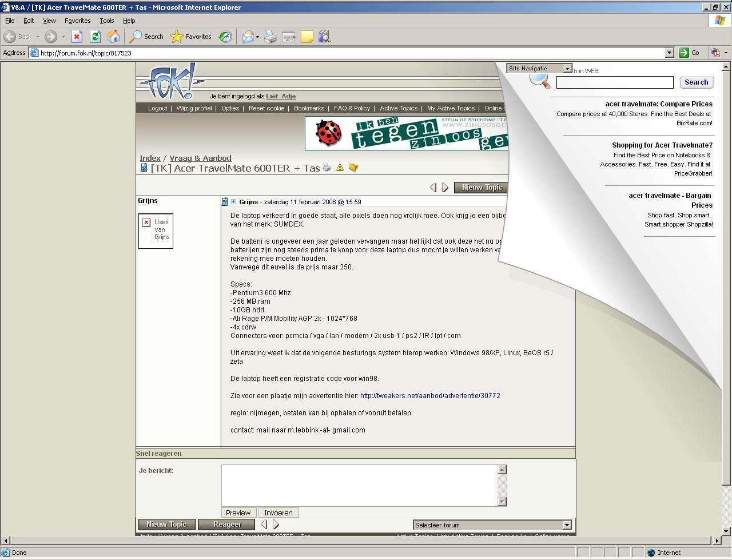This screenshot has width=732, height=560.
Task: Open the Back button history dropdown arrow
Action: point(38,37)
